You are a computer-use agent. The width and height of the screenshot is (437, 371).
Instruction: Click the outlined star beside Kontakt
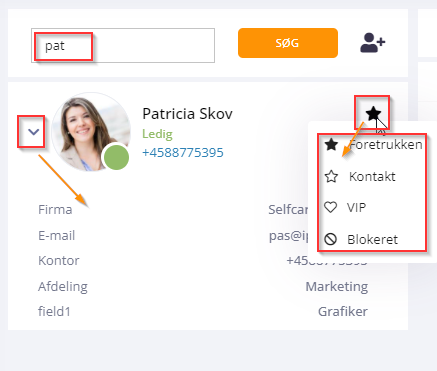331,176
